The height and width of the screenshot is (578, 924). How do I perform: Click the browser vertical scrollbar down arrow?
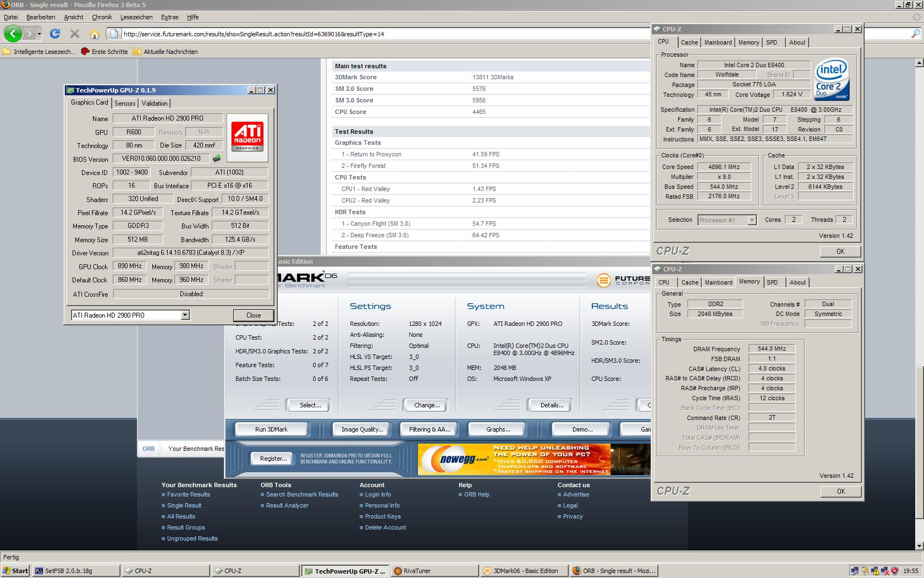tap(919, 546)
